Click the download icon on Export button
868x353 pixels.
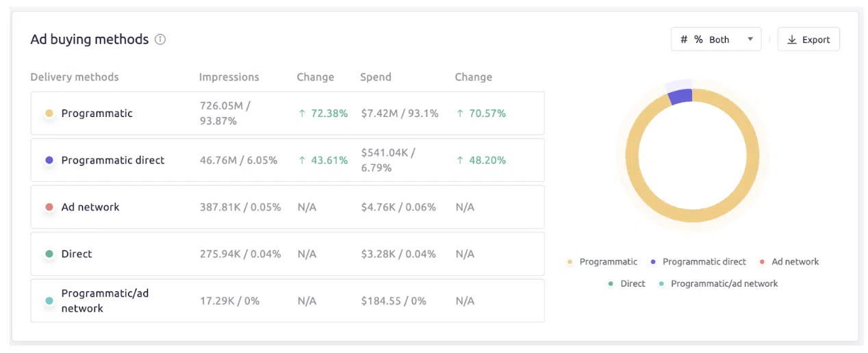tap(792, 40)
